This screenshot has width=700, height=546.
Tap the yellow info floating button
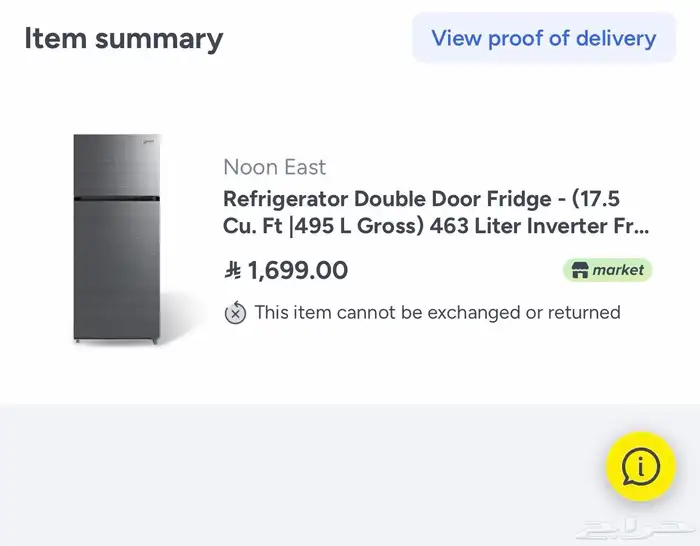coord(641,466)
